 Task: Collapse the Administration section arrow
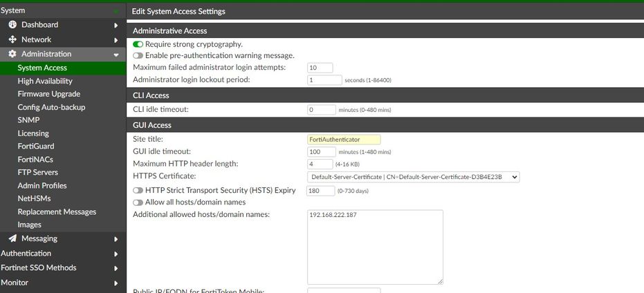tap(116, 55)
